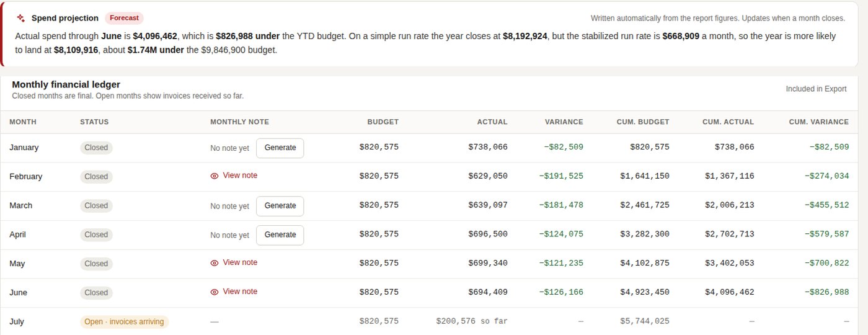Click the Closed status badge for April
868x335 pixels.
point(96,234)
